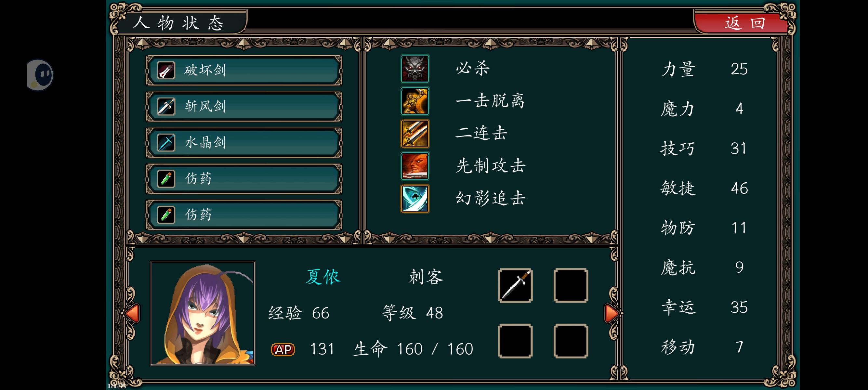This screenshot has height=390, width=868.
Task: Click the equipped sword slot icon
Action: pos(515,285)
